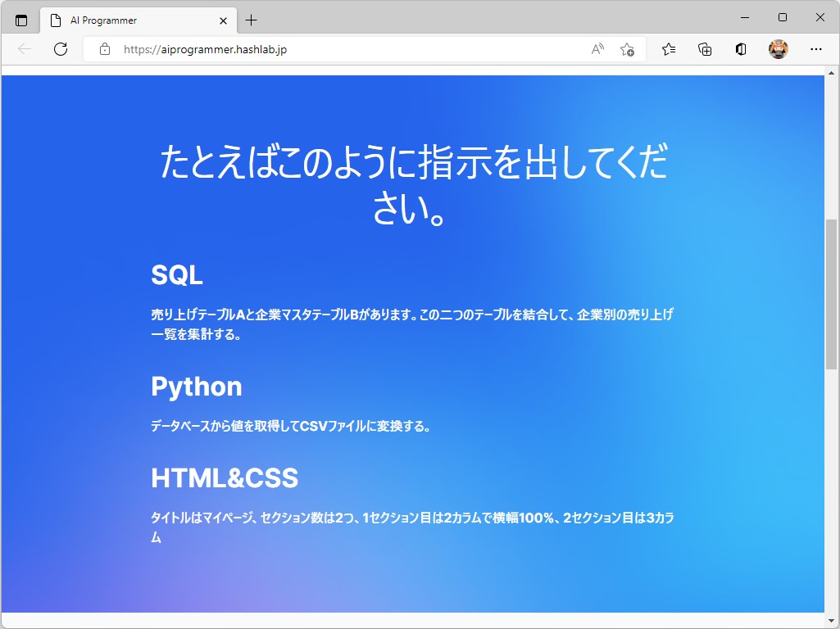This screenshot has height=629, width=840.
Task: Open the Collections icon
Action: 704,50
